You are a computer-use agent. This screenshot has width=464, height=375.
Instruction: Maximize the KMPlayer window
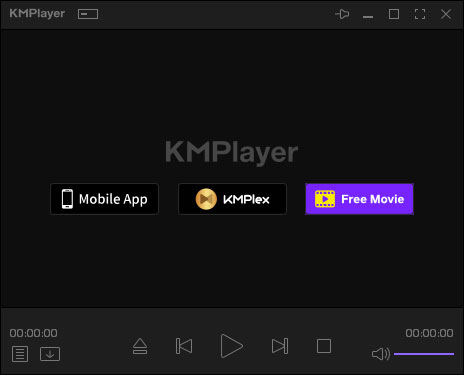(x=394, y=14)
